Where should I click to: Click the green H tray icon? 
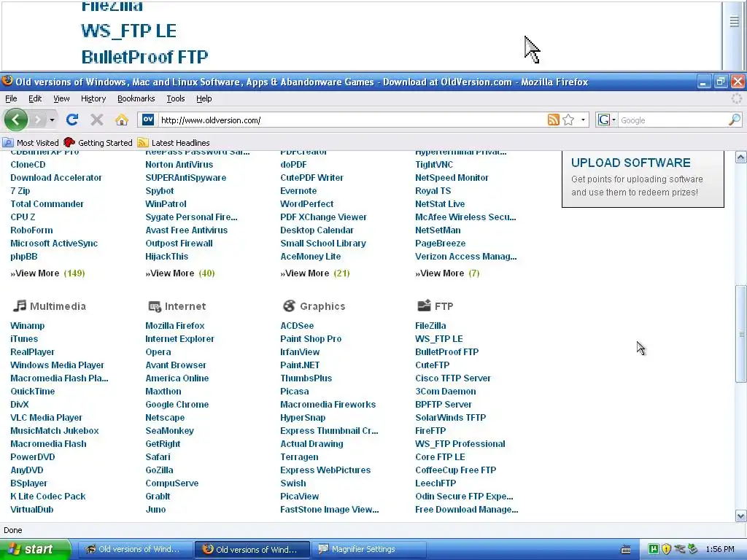654,549
